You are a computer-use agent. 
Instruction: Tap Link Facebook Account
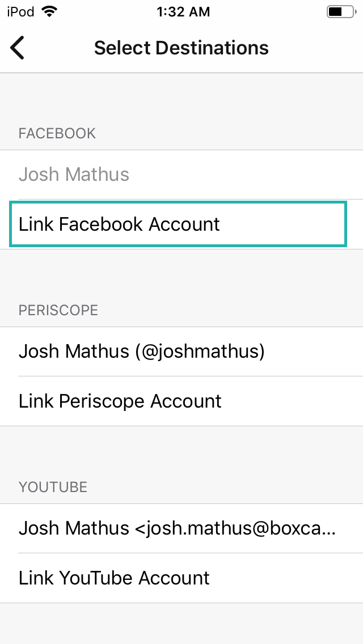(x=119, y=224)
